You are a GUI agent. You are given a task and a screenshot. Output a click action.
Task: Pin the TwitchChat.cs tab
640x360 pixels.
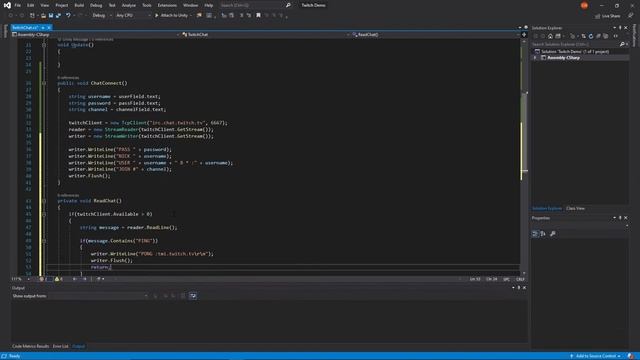pyautogui.click(x=42, y=28)
